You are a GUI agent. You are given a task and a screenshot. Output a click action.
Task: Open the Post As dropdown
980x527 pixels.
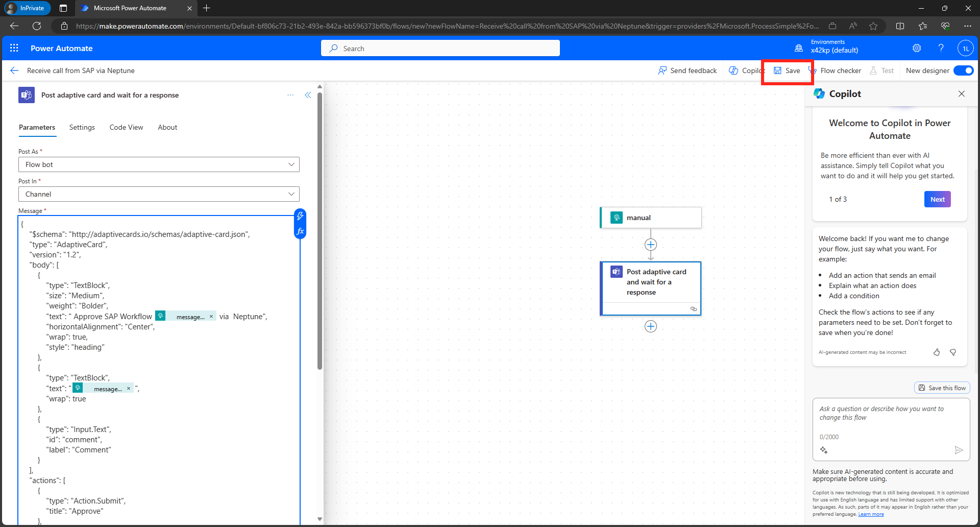pyautogui.click(x=159, y=164)
